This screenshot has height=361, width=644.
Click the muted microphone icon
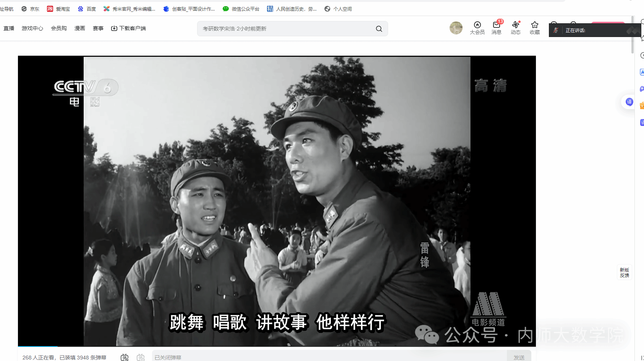pyautogui.click(x=556, y=30)
